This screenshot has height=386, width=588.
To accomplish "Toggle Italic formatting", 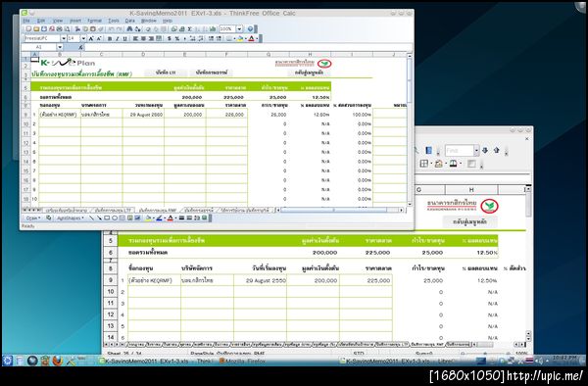I will (118, 38).
